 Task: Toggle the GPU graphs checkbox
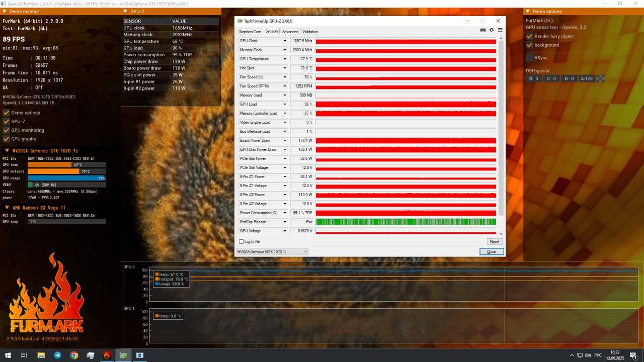[x=7, y=139]
